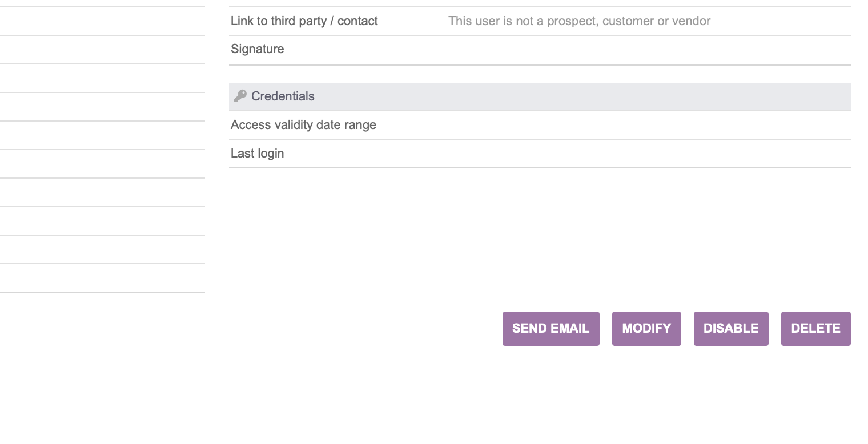
Task: Click the empty value cell beside Signature
Action: [649, 50]
